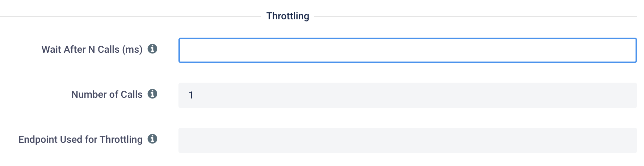Click divider line left of Throttling heading
This screenshot has height=166, width=644.
130,17
